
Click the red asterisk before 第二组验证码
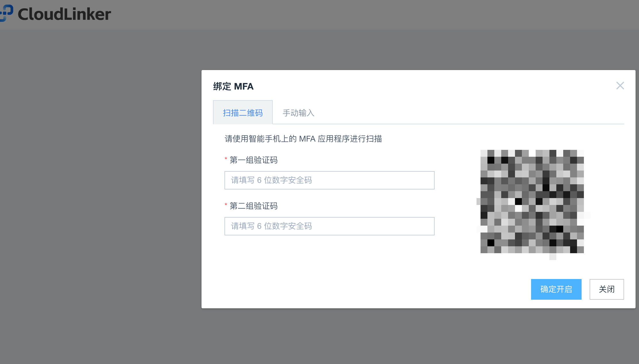click(x=226, y=205)
